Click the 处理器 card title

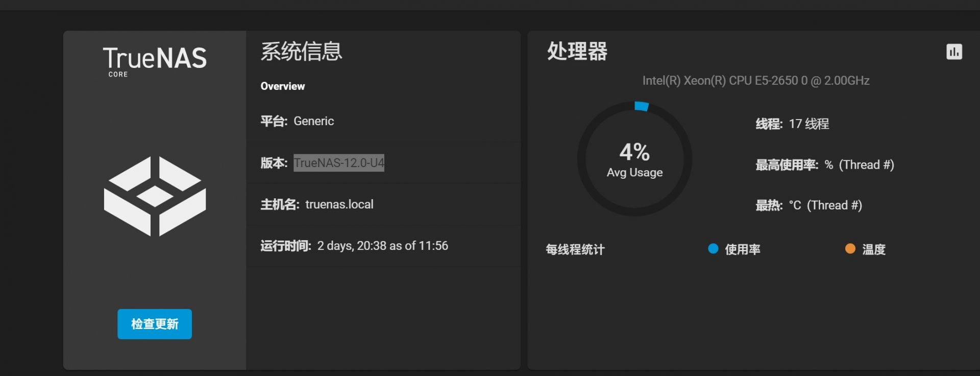[x=577, y=51]
